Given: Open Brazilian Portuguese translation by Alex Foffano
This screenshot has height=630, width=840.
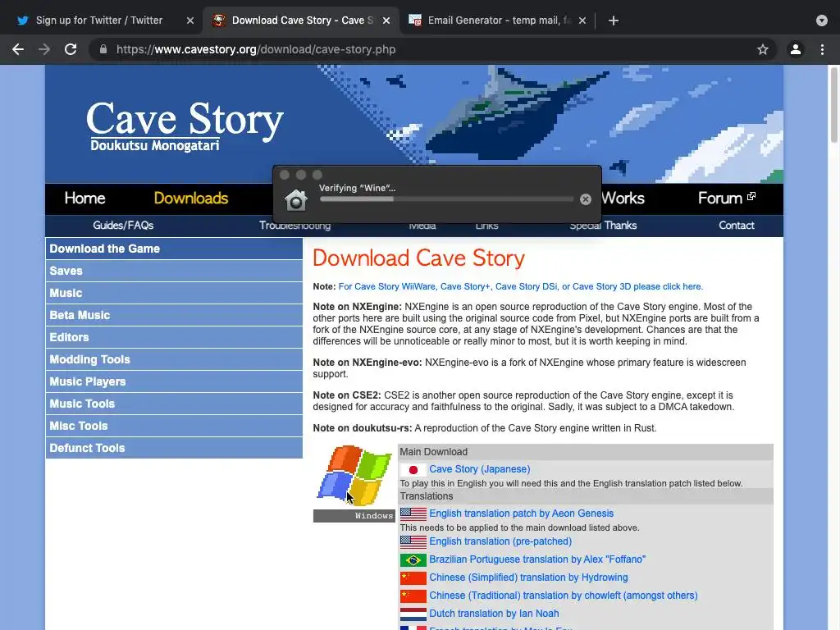Looking at the screenshot, I should [537, 559].
